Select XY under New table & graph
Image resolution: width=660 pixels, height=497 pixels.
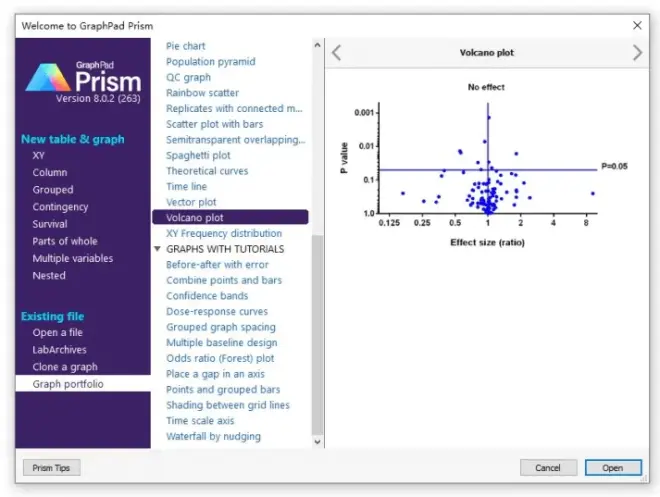pyautogui.click(x=39, y=156)
